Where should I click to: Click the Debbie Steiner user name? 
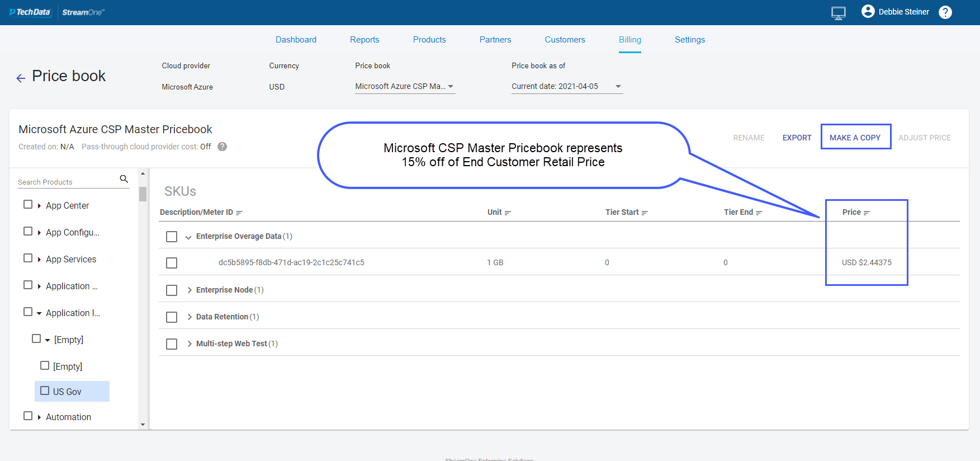(903, 12)
